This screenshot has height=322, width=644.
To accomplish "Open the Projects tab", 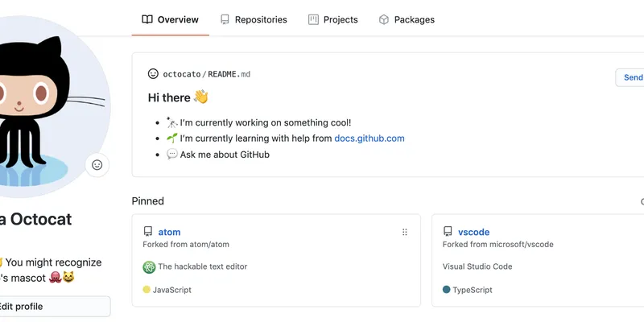I will click(333, 19).
